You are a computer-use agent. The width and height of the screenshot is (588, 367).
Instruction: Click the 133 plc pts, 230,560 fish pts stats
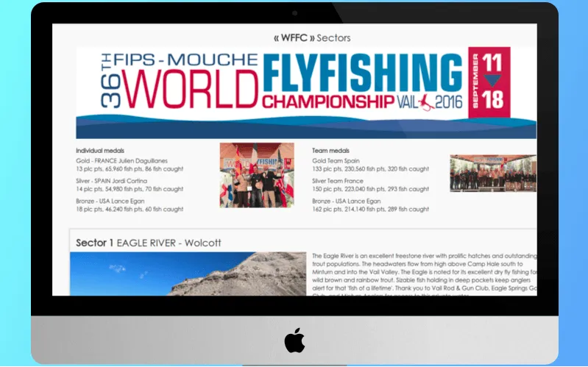tap(371, 169)
